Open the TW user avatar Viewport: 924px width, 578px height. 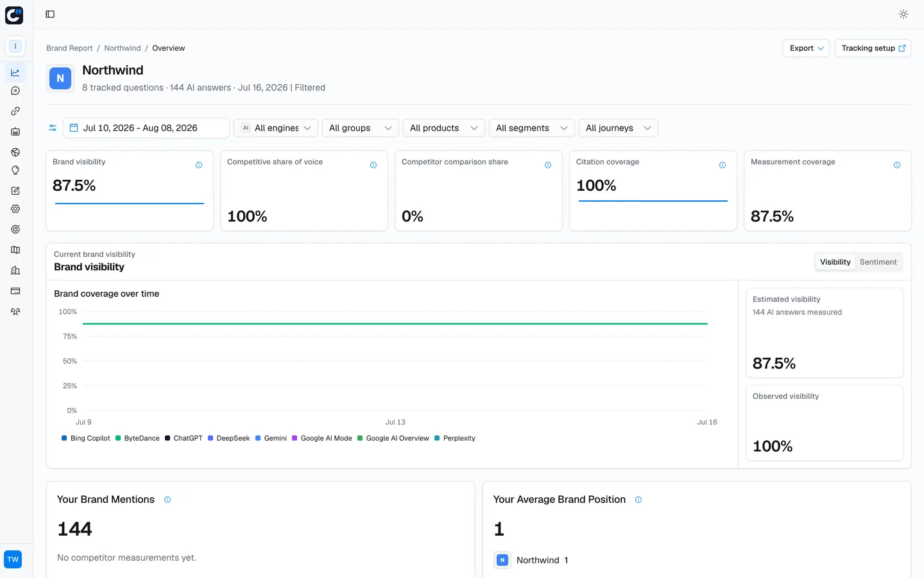point(13,559)
